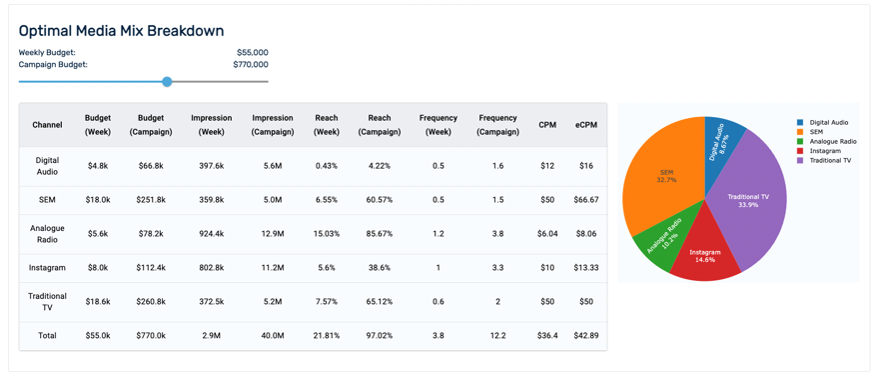The image size is (880, 378).
Task: Click the $55.0k total weekly budget cell
Action: 98,335
